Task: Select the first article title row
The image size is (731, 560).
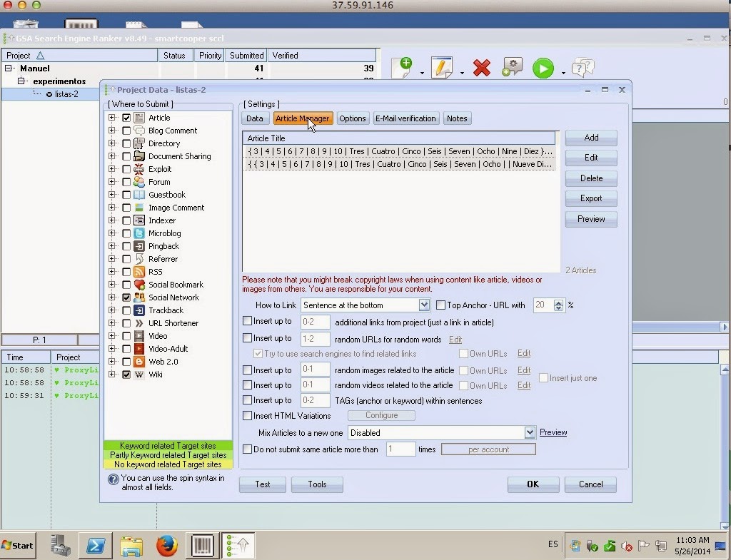Action: pyautogui.click(x=400, y=151)
